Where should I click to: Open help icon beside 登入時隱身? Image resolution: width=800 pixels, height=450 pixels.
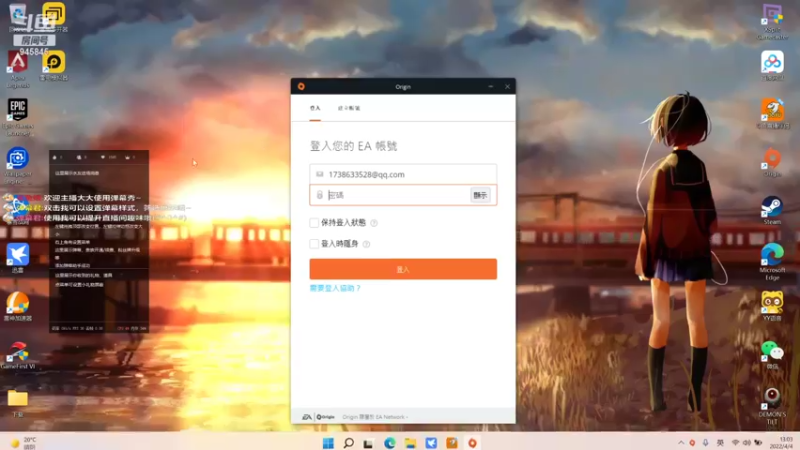coord(366,244)
